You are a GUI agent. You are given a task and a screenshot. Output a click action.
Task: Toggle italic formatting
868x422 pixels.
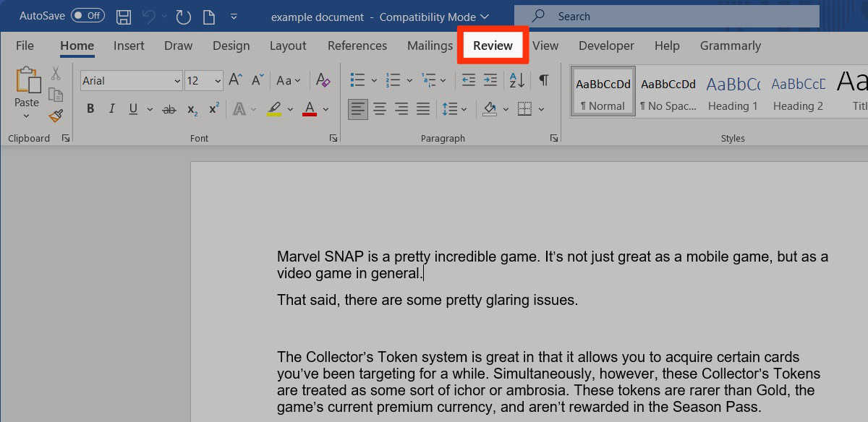click(111, 109)
